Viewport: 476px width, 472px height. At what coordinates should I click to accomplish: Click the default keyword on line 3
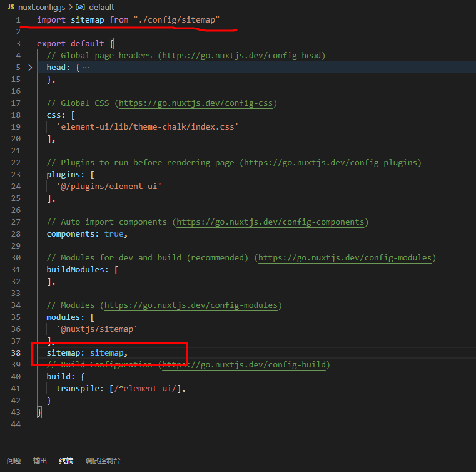(x=88, y=44)
